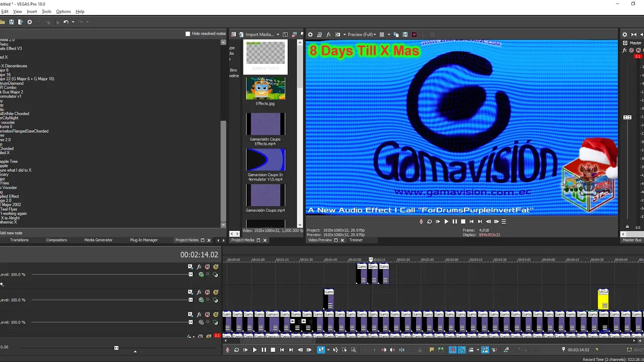Open the preview transport's extra options menu
The image size is (644, 362).
504,221
